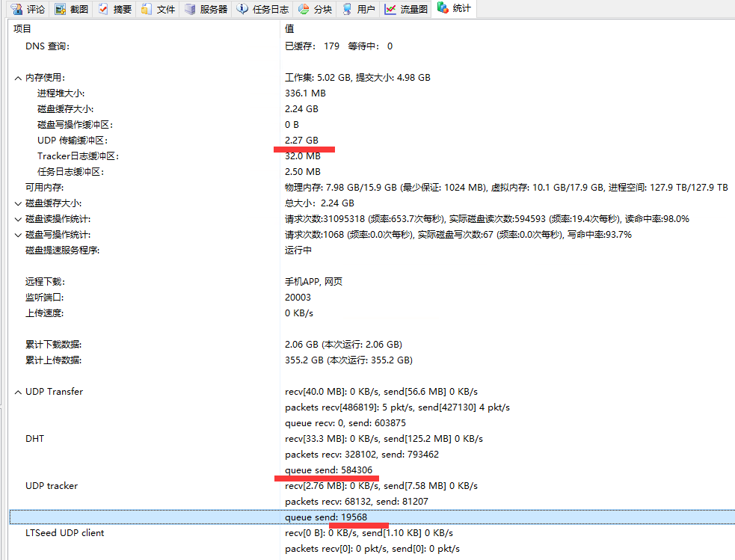This screenshot has width=735, height=560.
Task: Select the 进程堆大小 row
Action: click(372, 93)
